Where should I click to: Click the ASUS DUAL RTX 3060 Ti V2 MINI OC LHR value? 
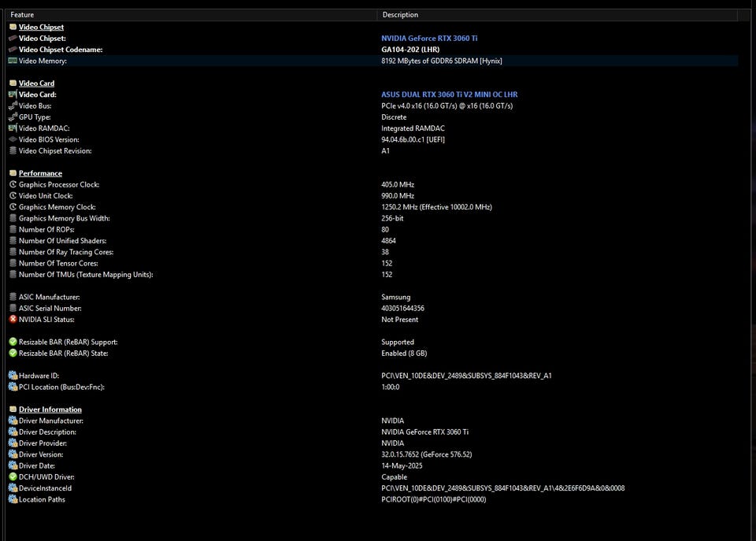(450, 94)
